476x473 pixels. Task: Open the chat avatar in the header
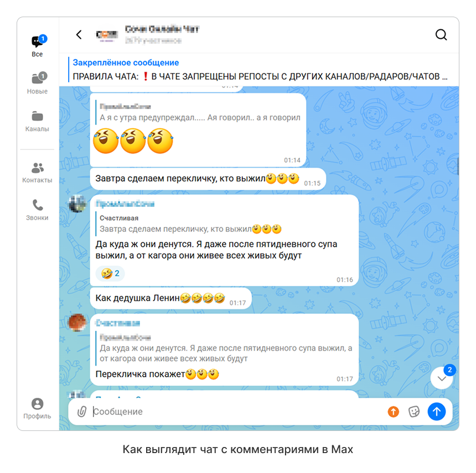(x=107, y=35)
